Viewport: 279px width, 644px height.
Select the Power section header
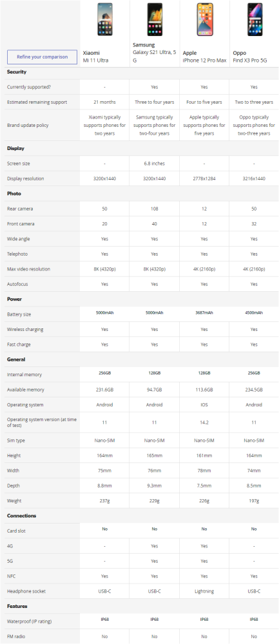[x=14, y=299]
